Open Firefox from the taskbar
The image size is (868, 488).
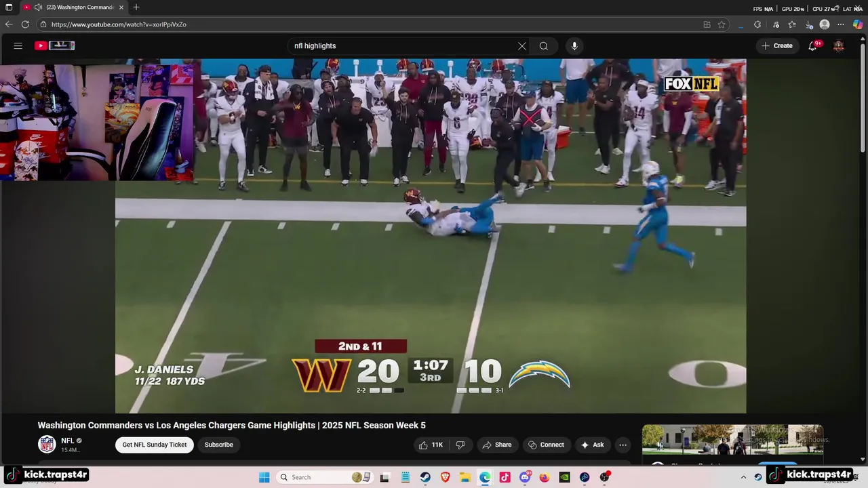545,477
